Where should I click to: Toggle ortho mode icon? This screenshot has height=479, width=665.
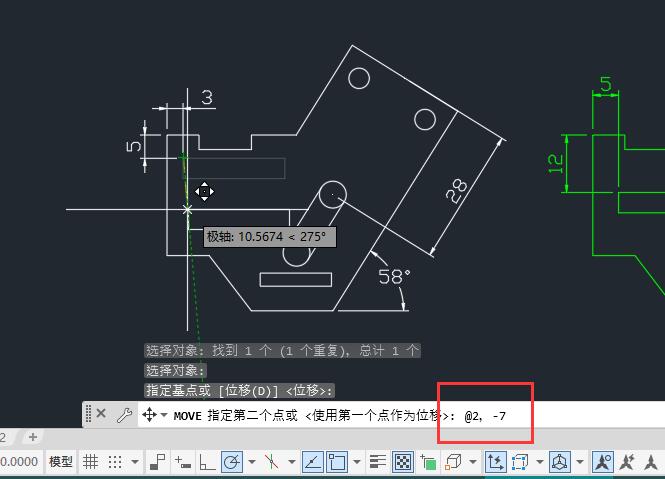pos(207,462)
